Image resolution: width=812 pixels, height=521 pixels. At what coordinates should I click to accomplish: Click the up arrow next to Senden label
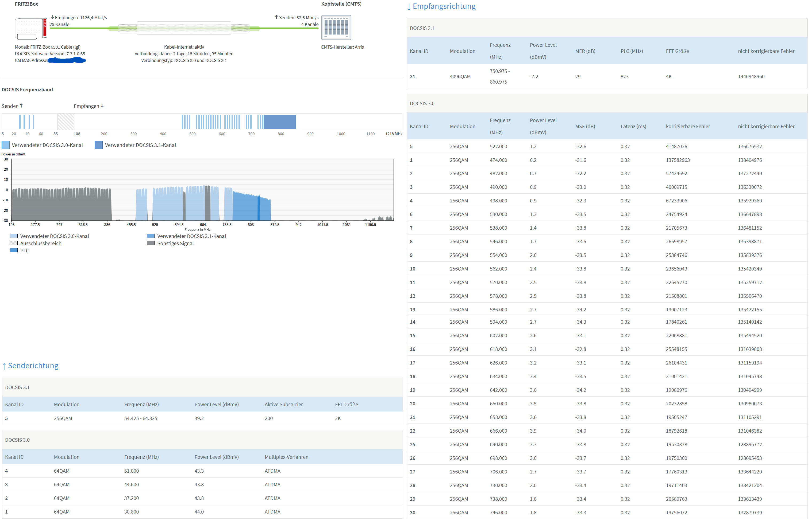(x=21, y=105)
